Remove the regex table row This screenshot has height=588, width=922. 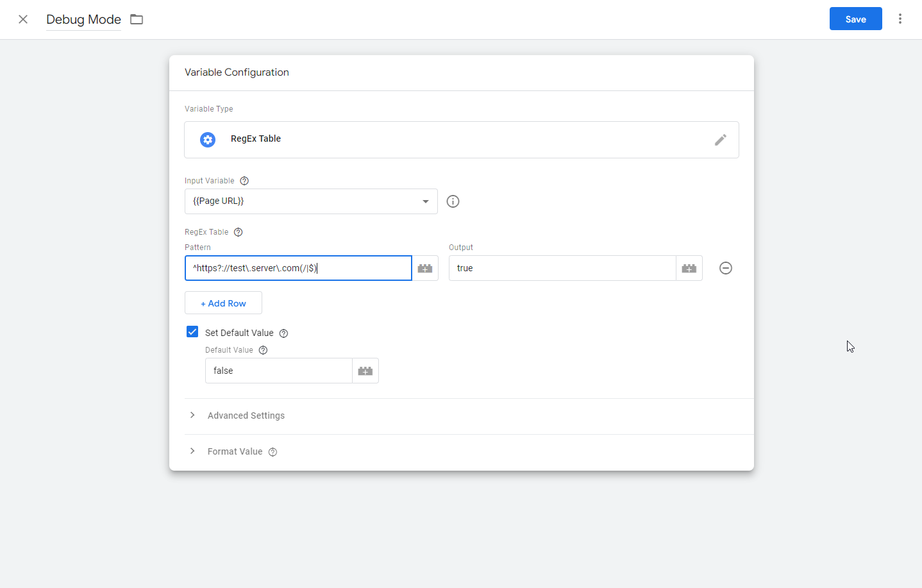(726, 268)
